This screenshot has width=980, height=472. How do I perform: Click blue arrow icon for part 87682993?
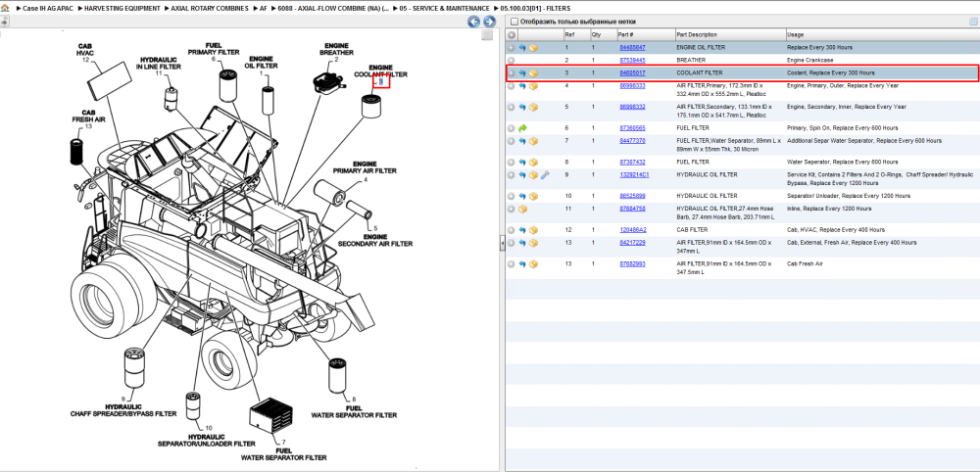click(x=522, y=264)
